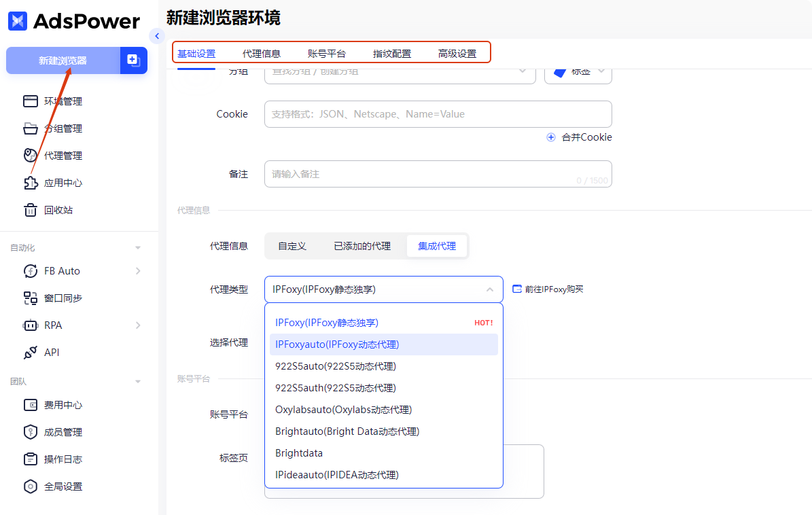Click the 费用中心 wallet icon
The image size is (812, 515).
[x=31, y=405]
